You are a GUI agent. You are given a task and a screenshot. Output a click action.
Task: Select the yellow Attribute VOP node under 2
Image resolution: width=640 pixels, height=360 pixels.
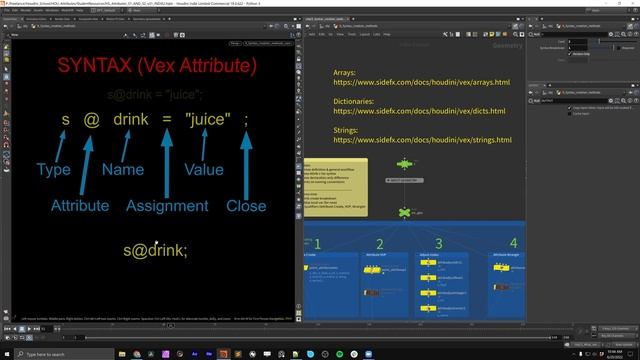372,269
